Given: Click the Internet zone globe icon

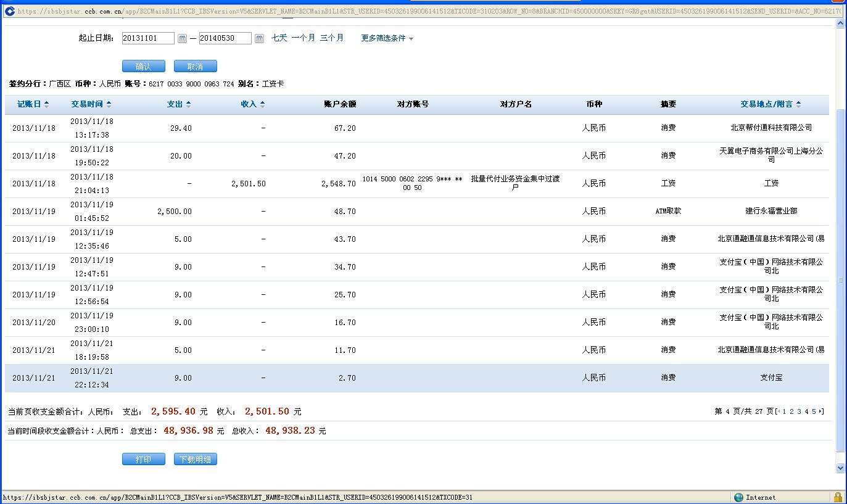Looking at the screenshot, I should [x=738, y=497].
